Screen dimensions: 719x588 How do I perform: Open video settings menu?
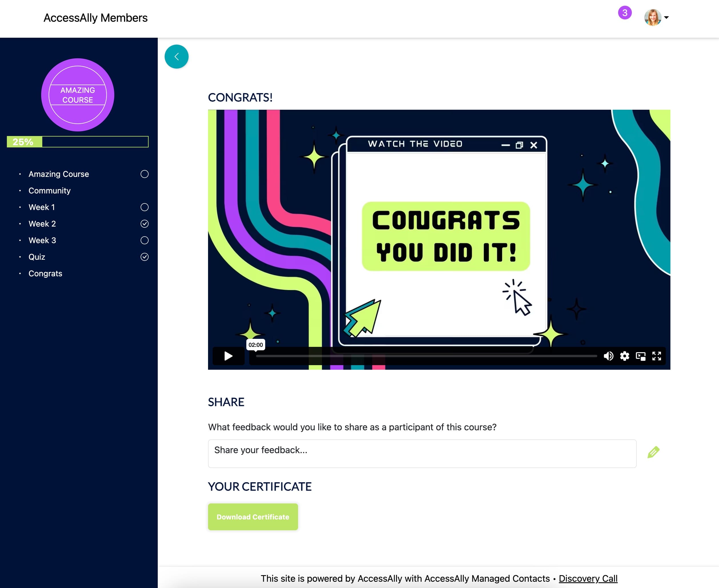[x=625, y=356]
